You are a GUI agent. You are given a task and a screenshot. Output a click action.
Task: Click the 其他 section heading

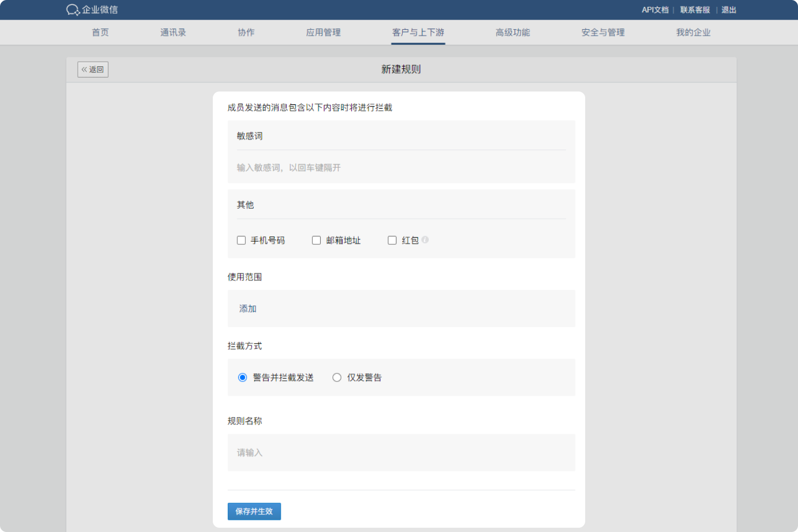pos(245,205)
